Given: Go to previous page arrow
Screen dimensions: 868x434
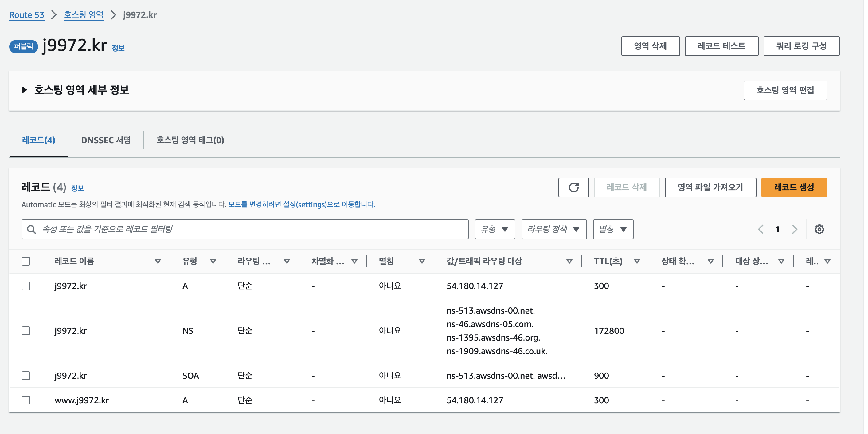Looking at the screenshot, I should click(760, 229).
